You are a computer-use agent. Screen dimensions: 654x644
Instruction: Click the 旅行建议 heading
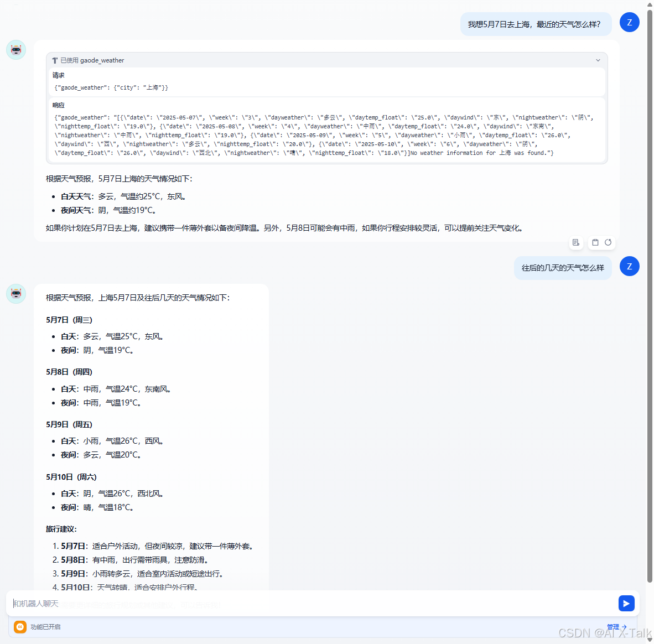point(61,529)
